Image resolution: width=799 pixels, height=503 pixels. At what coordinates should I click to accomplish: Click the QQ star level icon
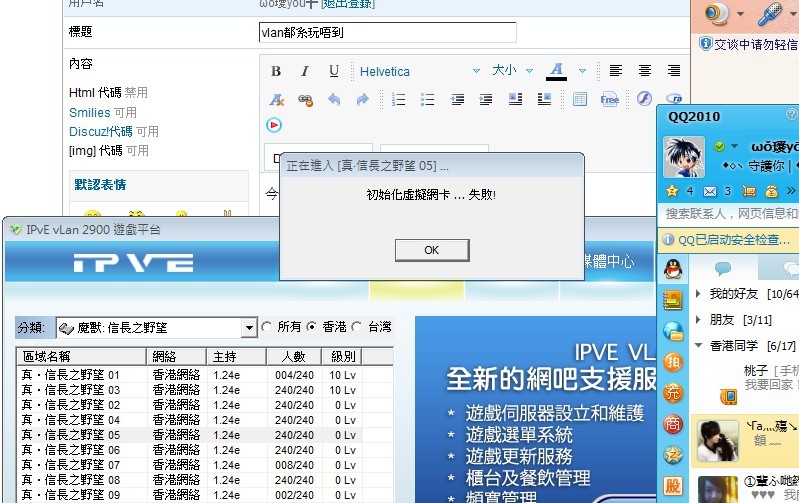point(672,191)
